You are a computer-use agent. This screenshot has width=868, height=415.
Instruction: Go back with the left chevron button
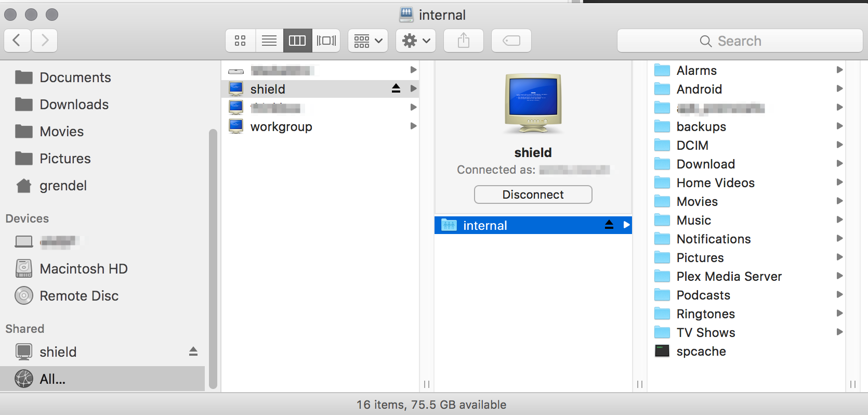click(x=17, y=41)
